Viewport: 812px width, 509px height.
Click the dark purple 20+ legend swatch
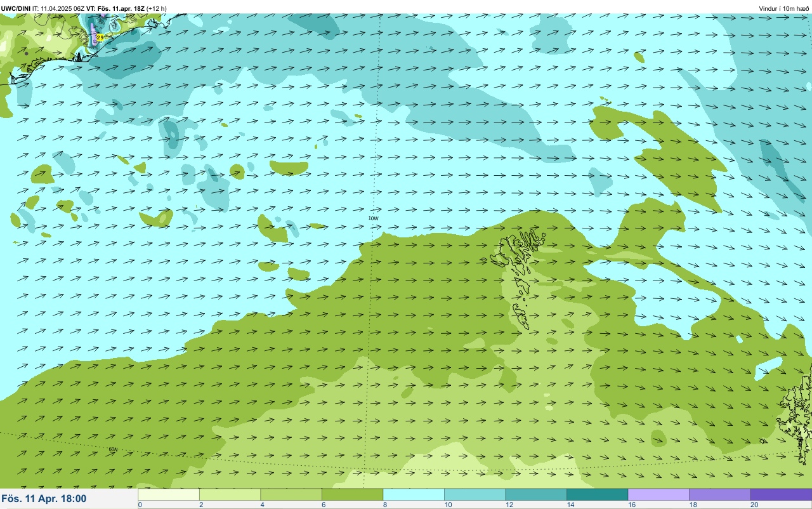(x=781, y=494)
